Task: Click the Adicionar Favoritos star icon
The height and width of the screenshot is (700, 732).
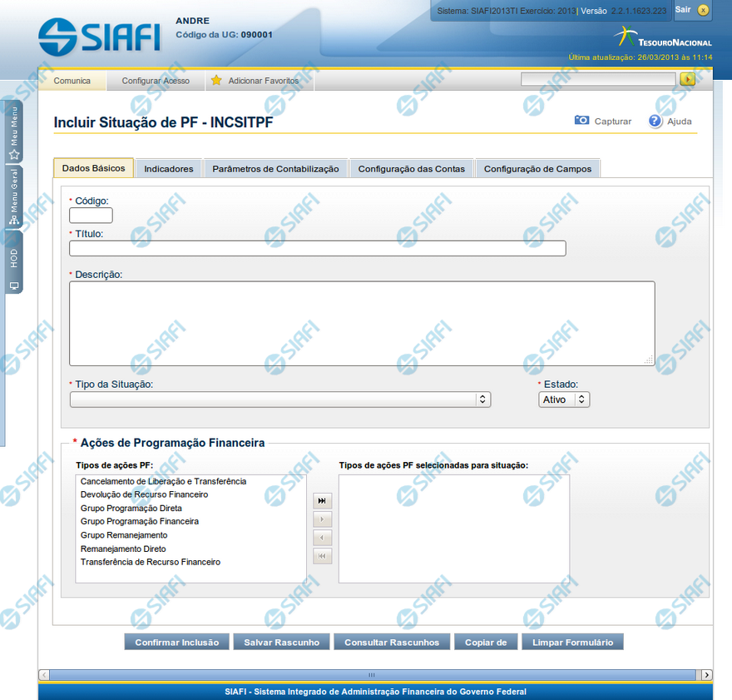Action: (216, 81)
